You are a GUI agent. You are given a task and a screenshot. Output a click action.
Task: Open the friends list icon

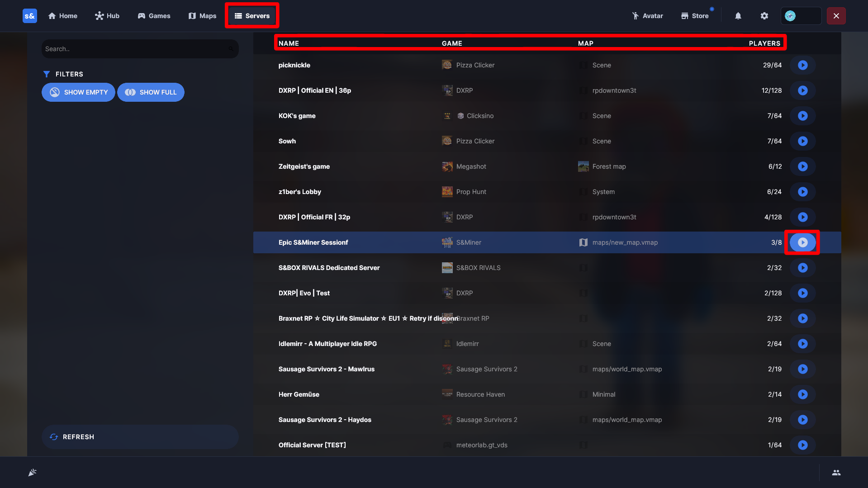pyautogui.click(x=836, y=473)
